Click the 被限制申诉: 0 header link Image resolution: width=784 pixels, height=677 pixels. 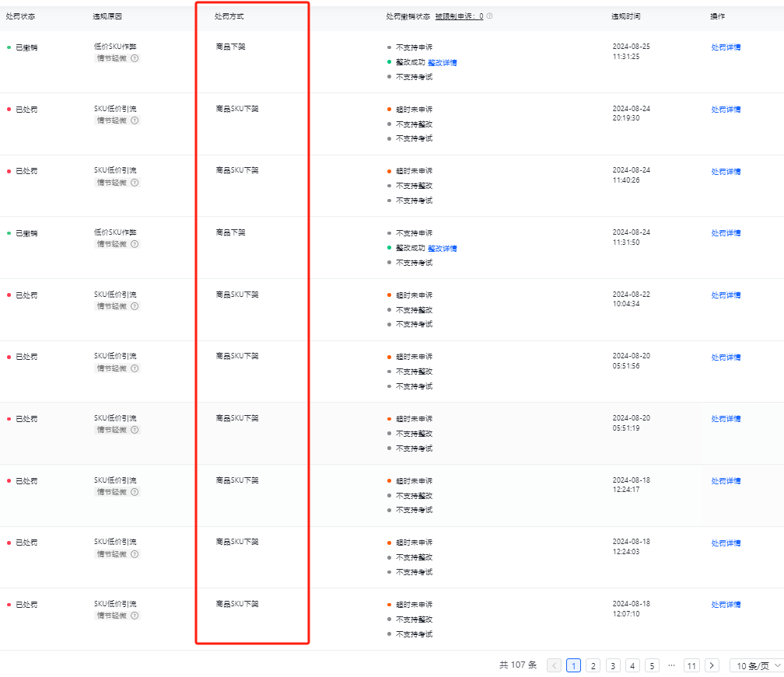(x=459, y=16)
